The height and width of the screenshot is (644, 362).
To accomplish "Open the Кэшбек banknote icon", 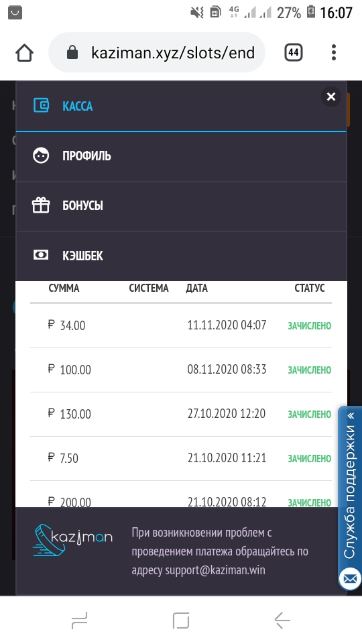I will (41, 255).
